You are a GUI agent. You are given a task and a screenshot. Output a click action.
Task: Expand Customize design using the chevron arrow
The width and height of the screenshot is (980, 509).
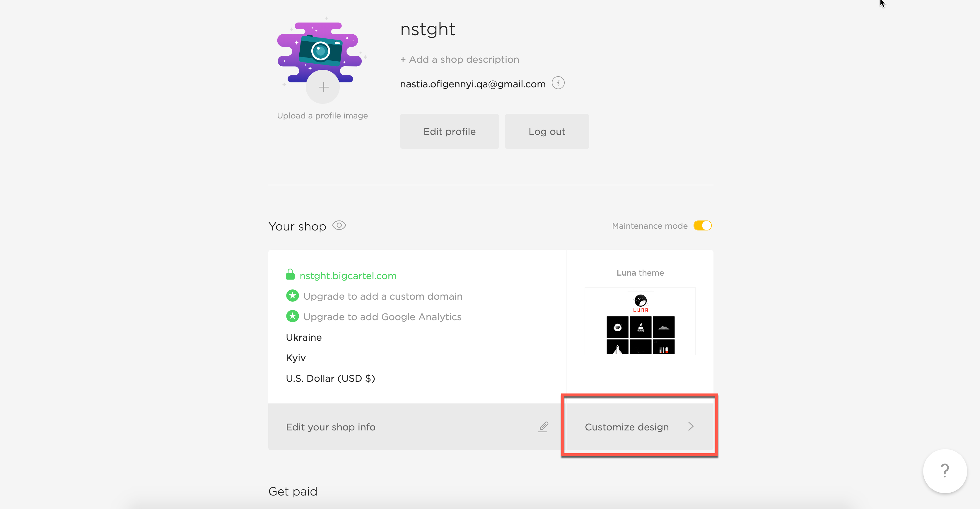691,427
